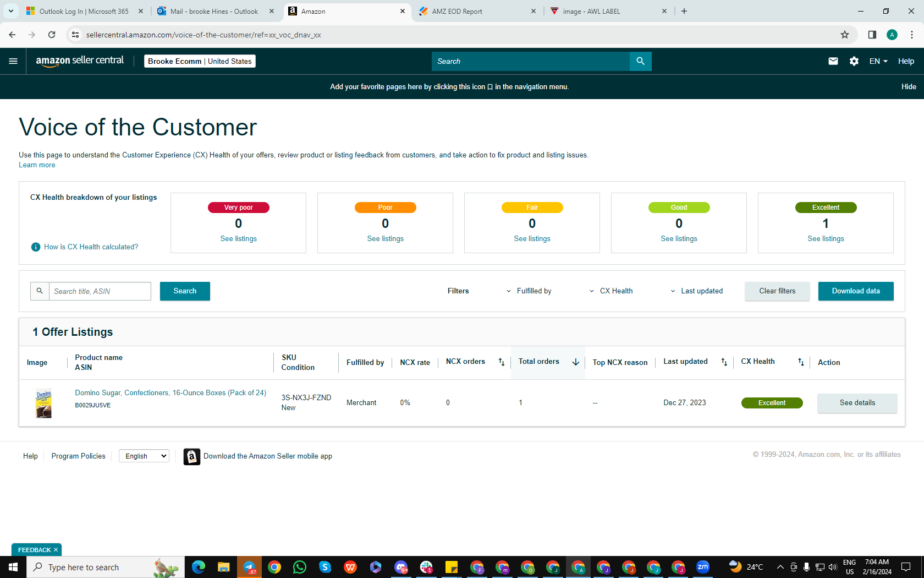Viewport: 924px width, 578px height.
Task: Click the info icon beside CX Health calculated
Action: [36, 247]
